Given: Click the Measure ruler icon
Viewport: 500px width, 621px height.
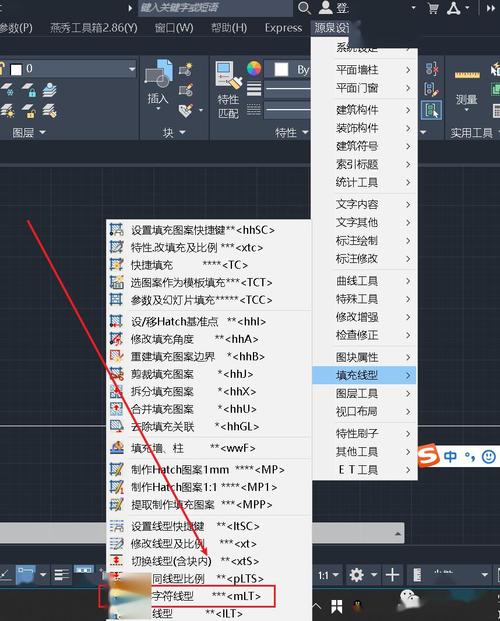Looking at the screenshot, I should 467,75.
